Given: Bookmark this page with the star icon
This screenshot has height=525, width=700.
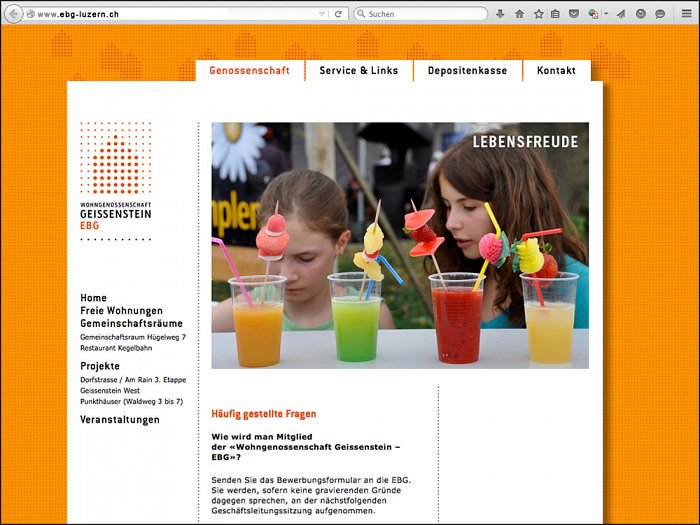Looking at the screenshot, I should click(x=538, y=14).
